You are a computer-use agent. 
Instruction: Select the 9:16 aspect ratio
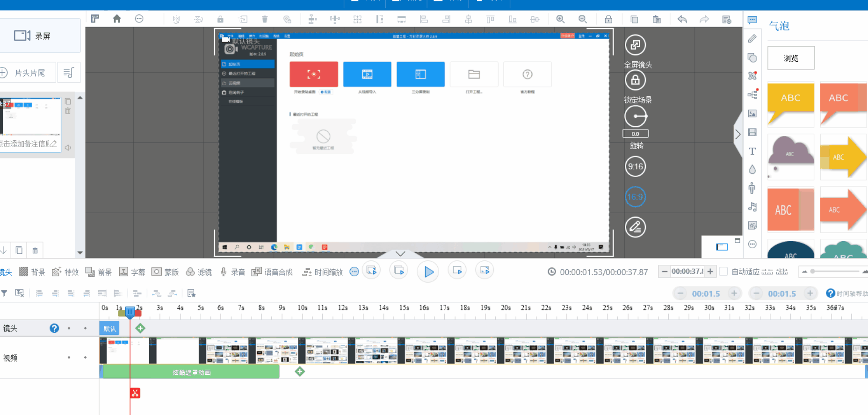click(635, 166)
